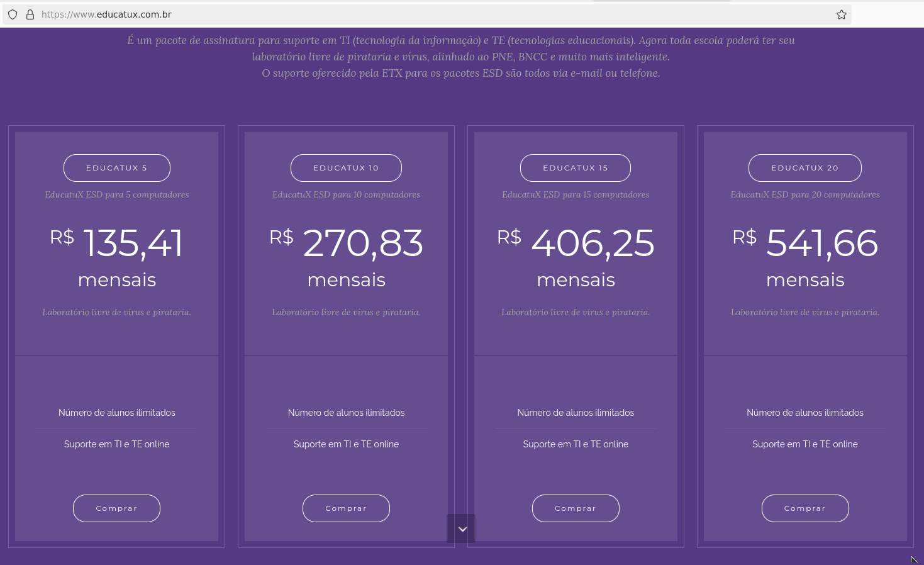Click the R$ 406,25 price

(576, 243)
